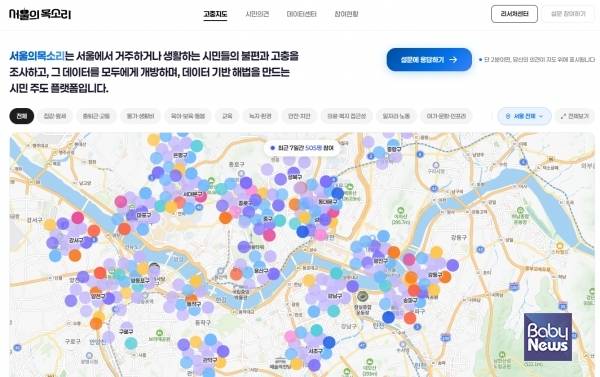Open the 데이터센터 tab
The width and height of the screenshot is (600, 377).
coord(302,14)
